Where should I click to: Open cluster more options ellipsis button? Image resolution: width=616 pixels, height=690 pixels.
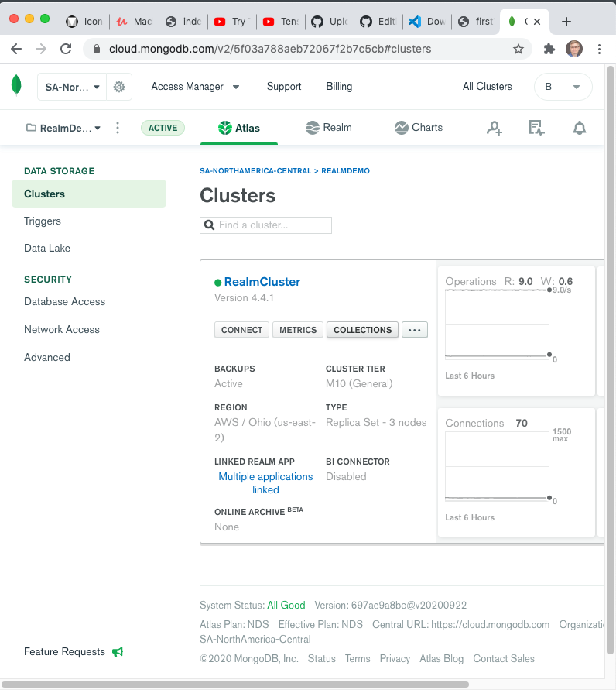(415, 330)
